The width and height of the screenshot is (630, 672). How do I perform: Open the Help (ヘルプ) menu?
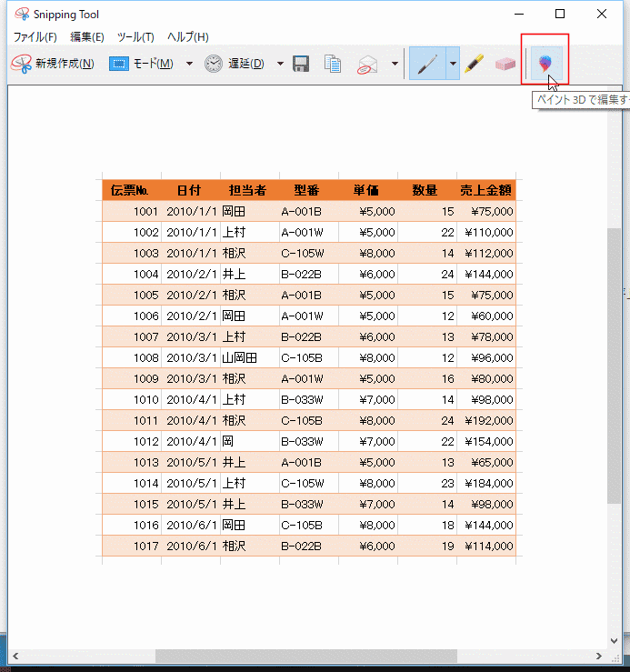pos(187,37)
